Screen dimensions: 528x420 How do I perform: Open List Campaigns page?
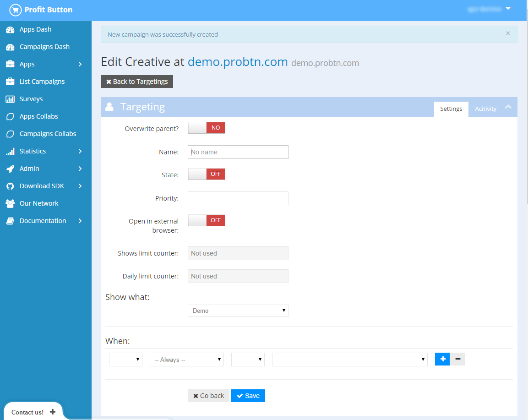click(42, 82)
